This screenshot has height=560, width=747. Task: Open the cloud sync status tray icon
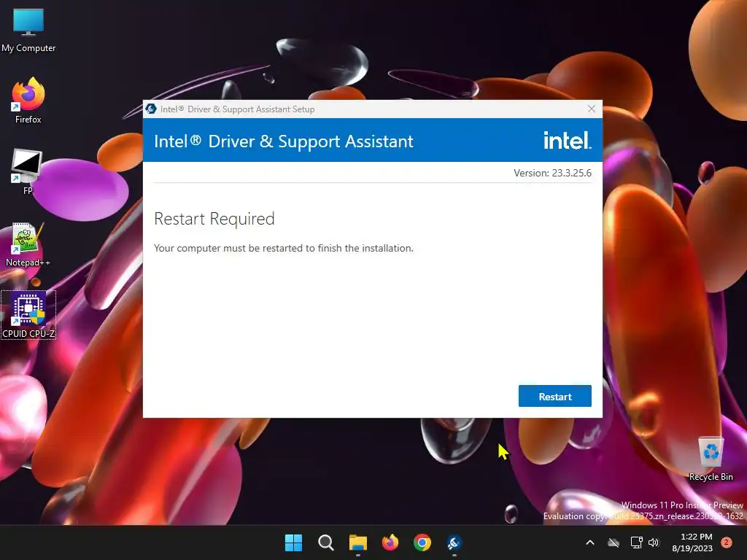point(614,542)
